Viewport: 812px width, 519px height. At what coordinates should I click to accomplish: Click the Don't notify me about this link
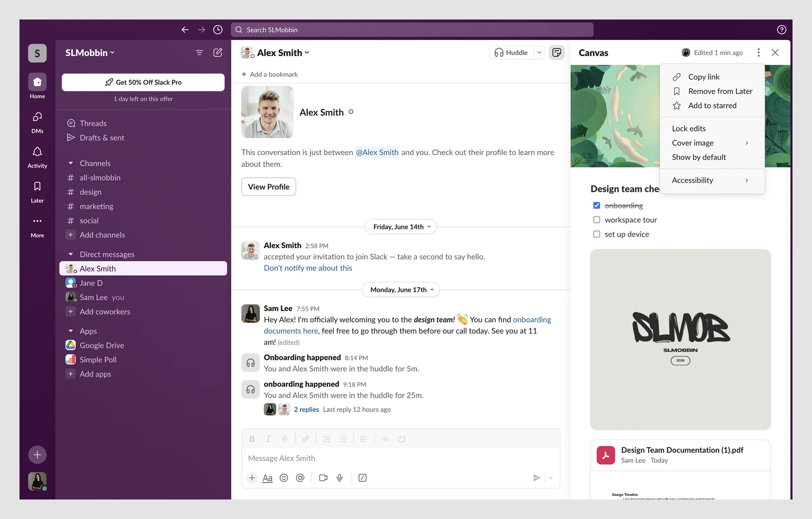click(x=307, y=268)
